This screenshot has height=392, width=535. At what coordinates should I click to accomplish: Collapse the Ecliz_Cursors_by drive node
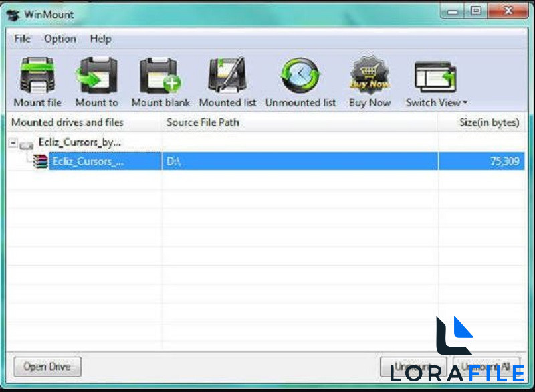pyautogui.click(x=13, y=142)
